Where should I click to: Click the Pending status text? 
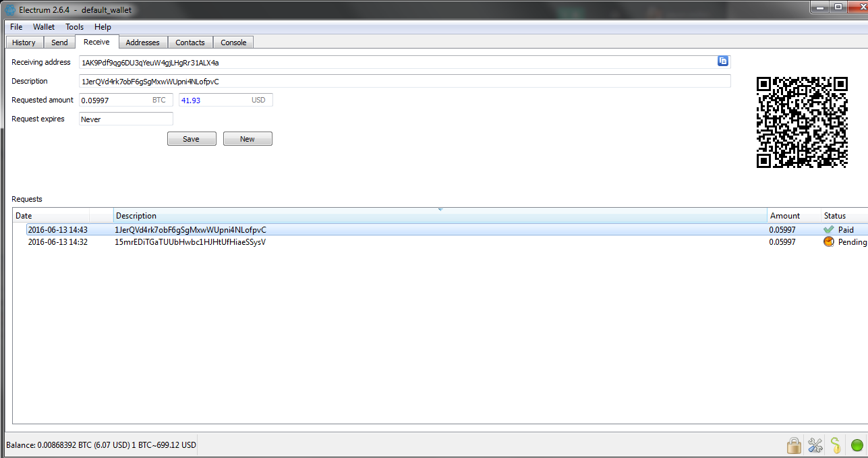[852, 242]
